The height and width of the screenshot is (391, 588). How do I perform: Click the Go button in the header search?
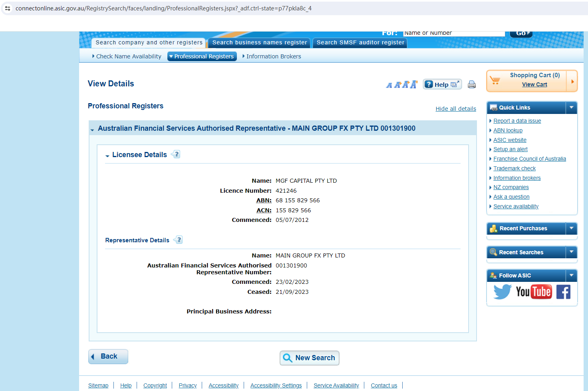[521, 34]
